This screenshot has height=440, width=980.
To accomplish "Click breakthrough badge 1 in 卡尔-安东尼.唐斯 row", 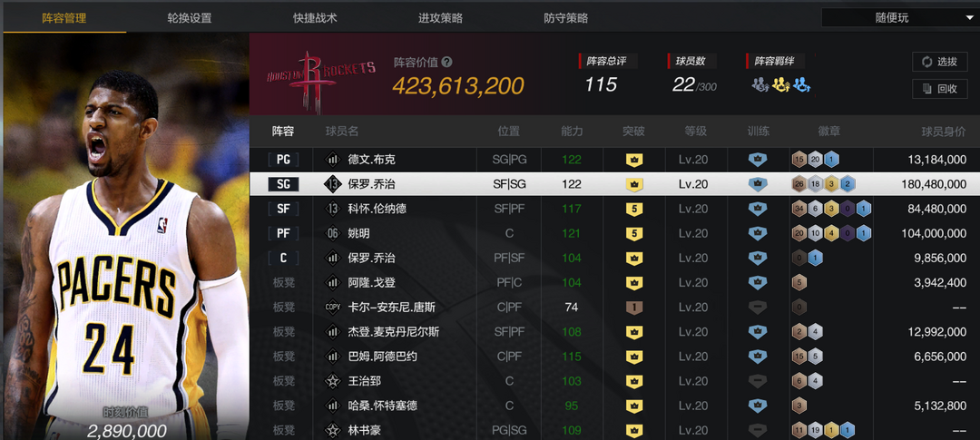I will pos(633,308).
